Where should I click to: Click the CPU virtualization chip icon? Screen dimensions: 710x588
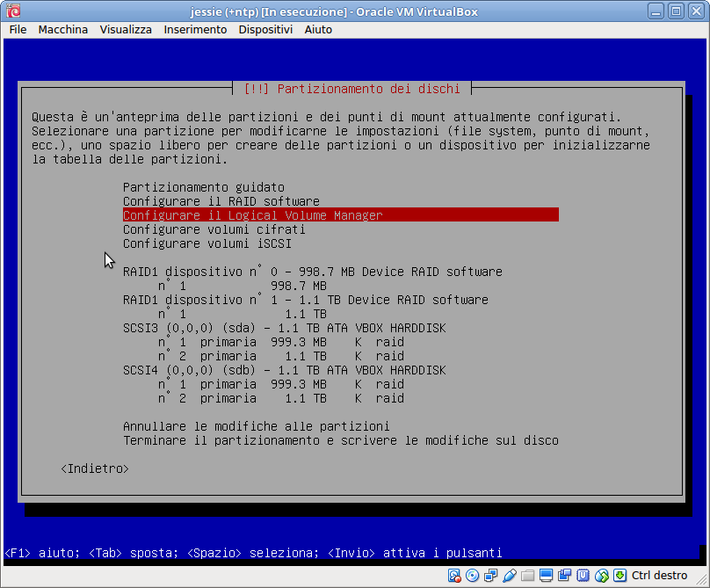(x=583, y=576)
